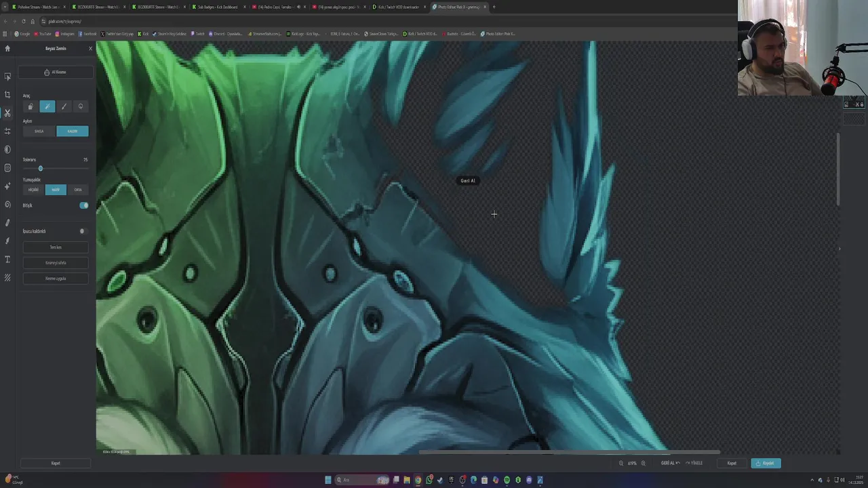Redo with YİNELE
Image resolution: width=868 pixels, height=488 pixels.
click(694, 463)
